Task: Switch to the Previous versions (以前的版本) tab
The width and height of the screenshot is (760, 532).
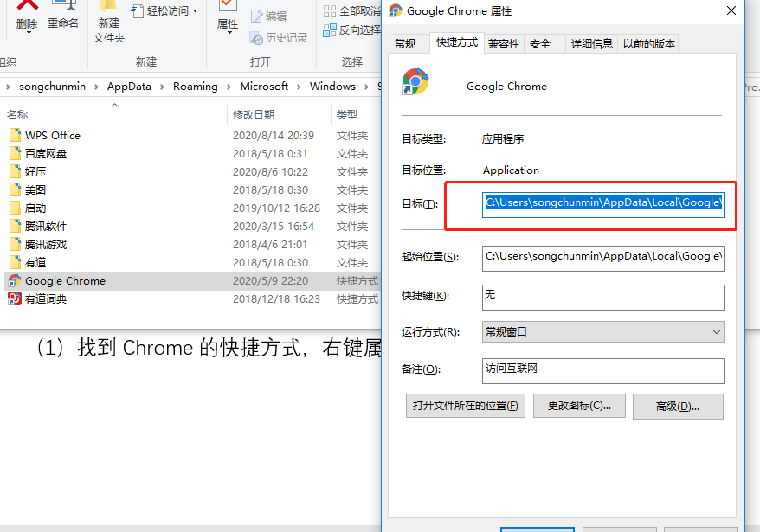Action: coord(648,43)
